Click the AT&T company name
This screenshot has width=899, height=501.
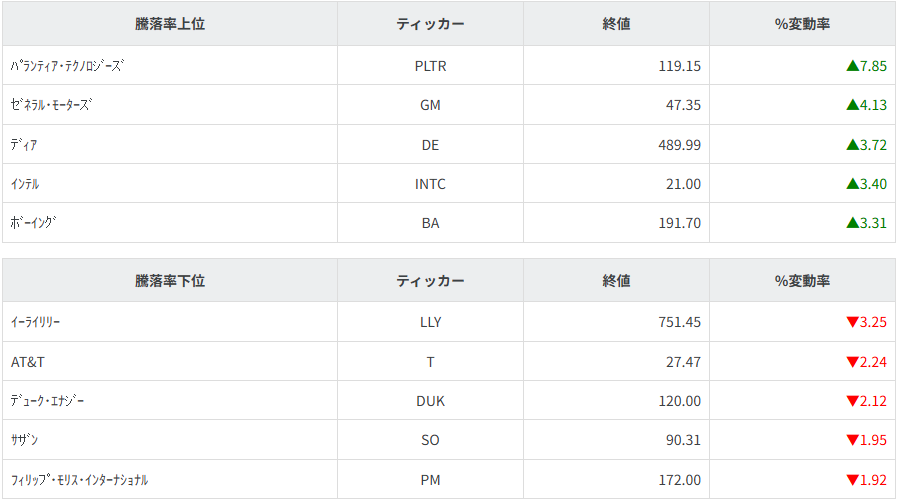(x=28, y=362)
